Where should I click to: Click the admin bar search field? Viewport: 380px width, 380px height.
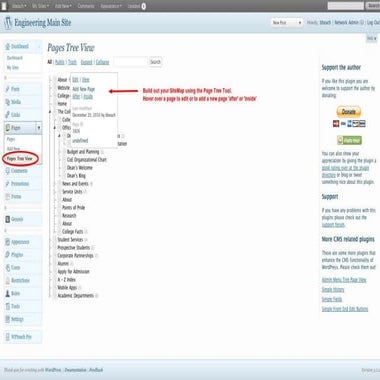pos(346,6)
